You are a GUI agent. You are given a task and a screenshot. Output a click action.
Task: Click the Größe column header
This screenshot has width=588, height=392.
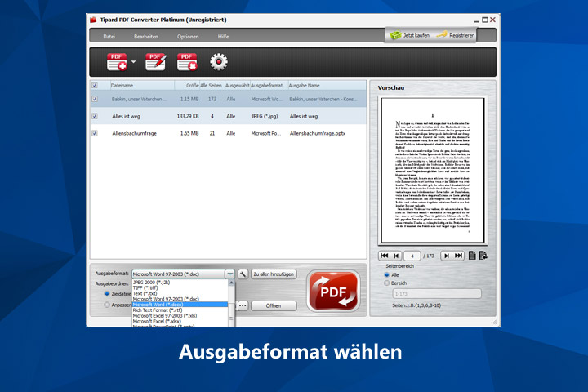[187, 86]
